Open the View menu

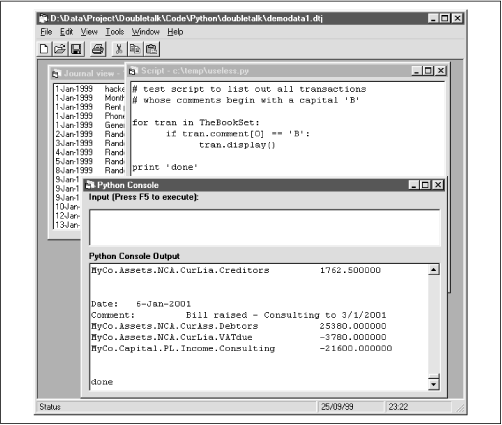(x=89, y=32)
